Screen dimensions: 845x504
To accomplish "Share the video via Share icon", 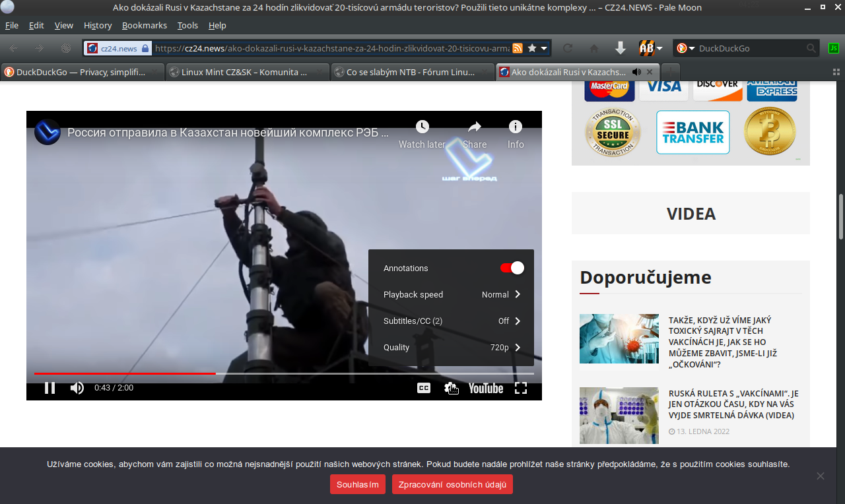I will click(x=475, y=127).
